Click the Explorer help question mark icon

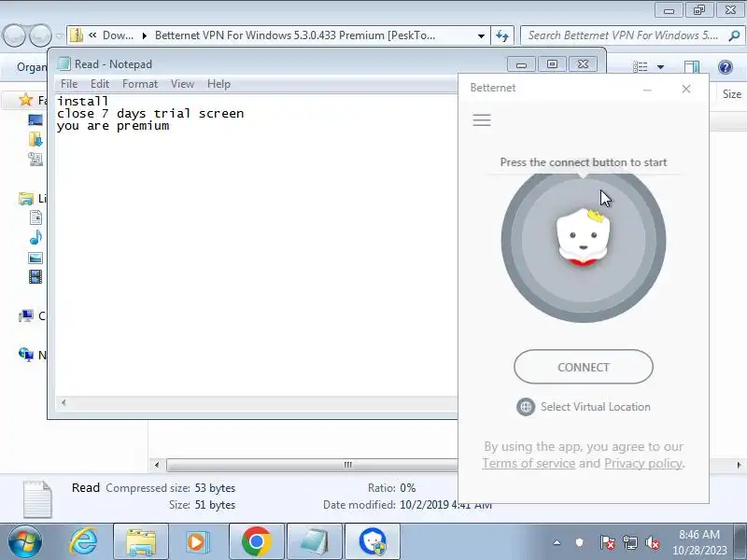(x=726, y=66)
